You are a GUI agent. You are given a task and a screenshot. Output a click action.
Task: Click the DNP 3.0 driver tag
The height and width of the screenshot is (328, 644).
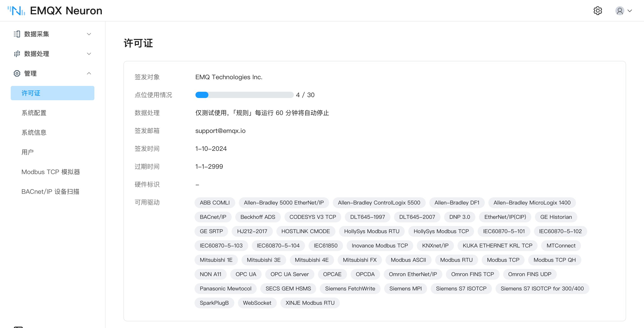[x=460, y=217]
